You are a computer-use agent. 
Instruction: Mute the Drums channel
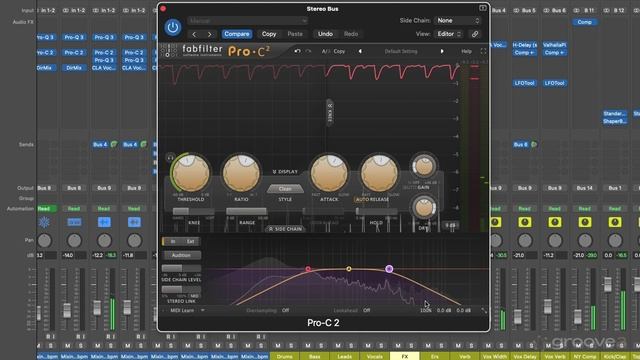click(x=278, y=346)
